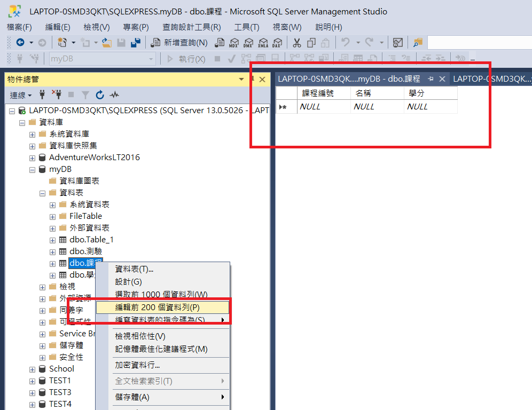Open Object Explorer window position dropdown arrow
Viewport: 532px width, 410px height.
(x=241, y=80)
